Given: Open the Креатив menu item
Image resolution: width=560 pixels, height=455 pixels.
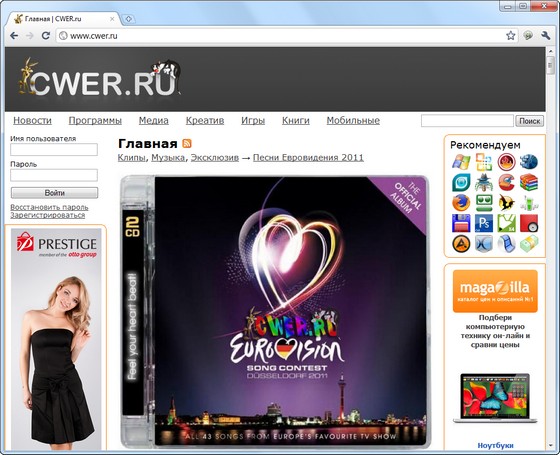Looking at the screenshot, I should 205,121.
